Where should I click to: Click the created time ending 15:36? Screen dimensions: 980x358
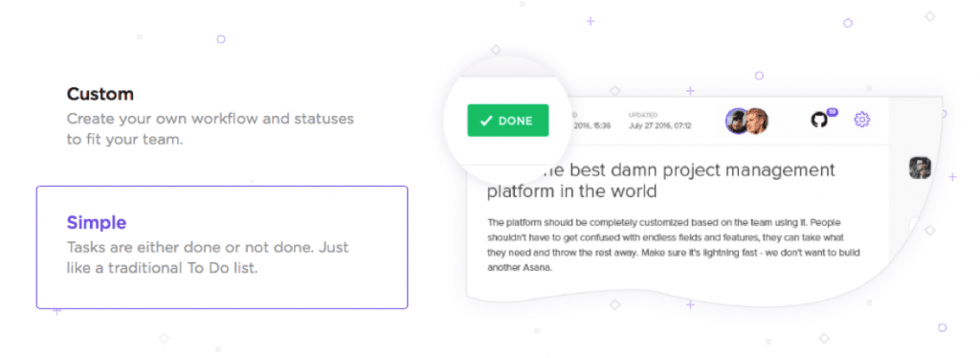coord(590,125)
